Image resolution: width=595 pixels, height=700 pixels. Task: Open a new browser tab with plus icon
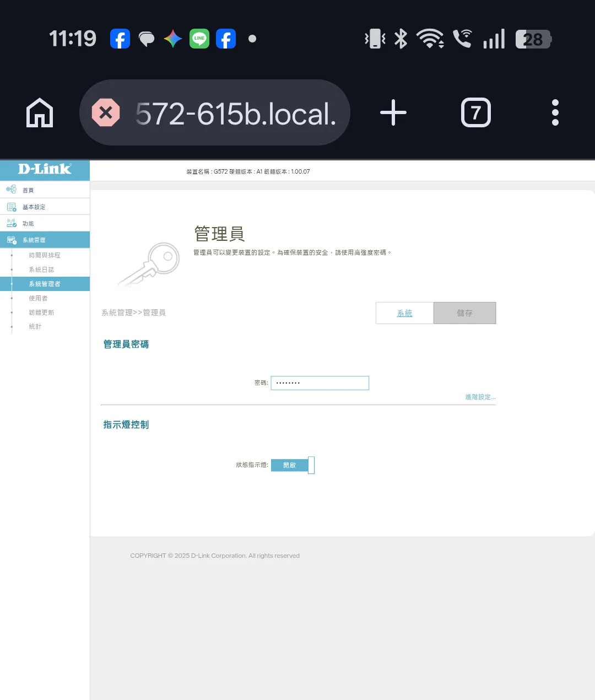pyautogui.click(x=393, y=112)
